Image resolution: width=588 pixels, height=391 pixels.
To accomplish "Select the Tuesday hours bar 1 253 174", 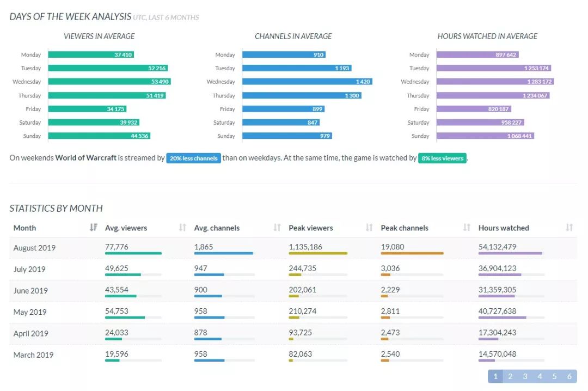I will (494, 68).
